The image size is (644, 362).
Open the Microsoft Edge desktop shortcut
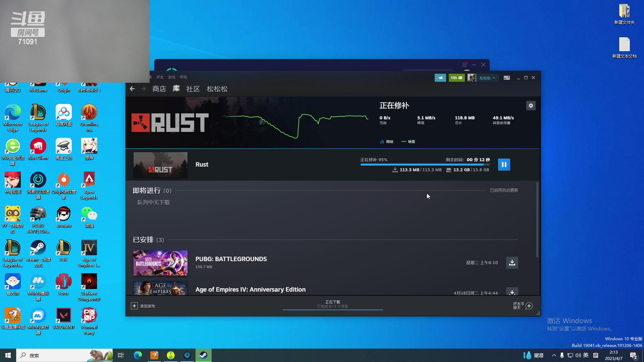[x=13, y=118]
